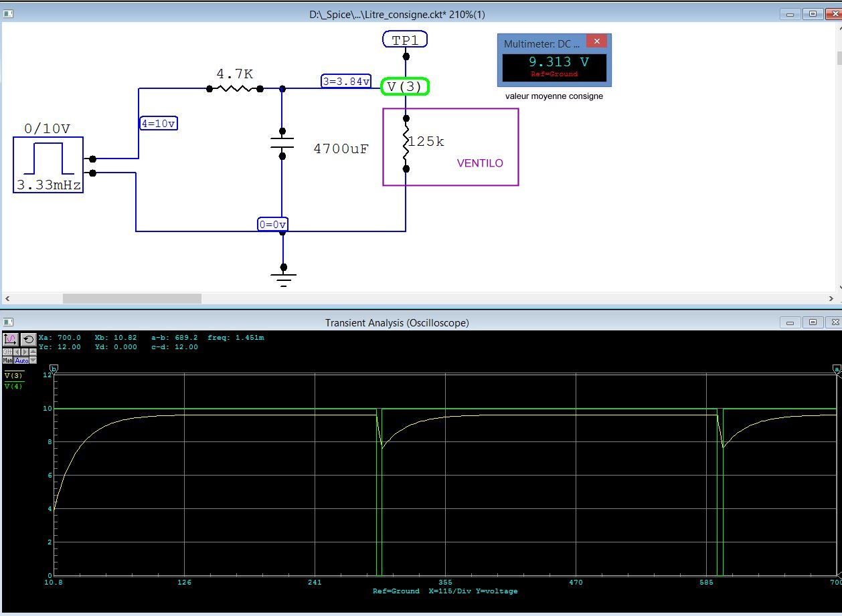Click the oscilloscope up arrow button
This screenshot has height=616, width=842.
(33, 352)
